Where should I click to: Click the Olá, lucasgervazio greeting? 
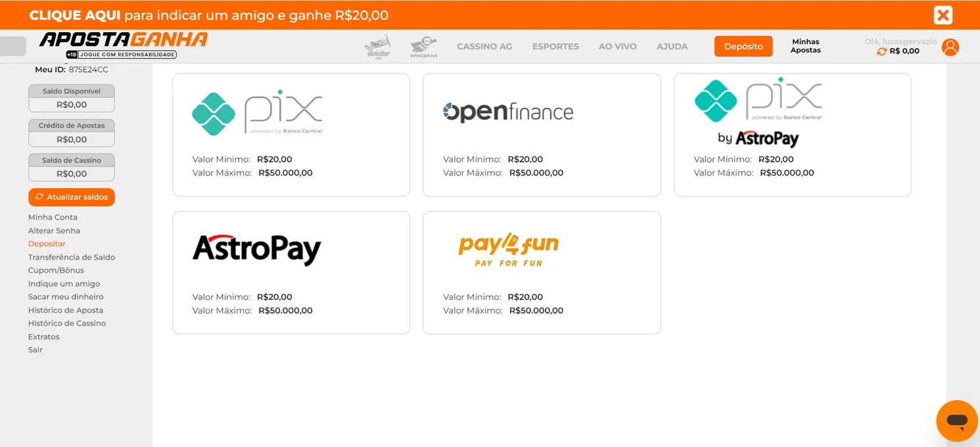[x=900, y=41]
